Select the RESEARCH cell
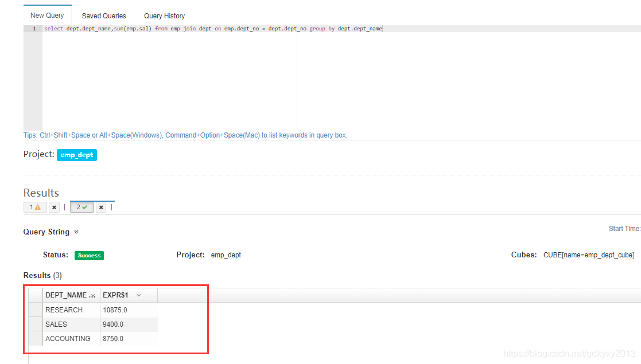The height and width of the screenshot is (364, 641). (71, 310)
